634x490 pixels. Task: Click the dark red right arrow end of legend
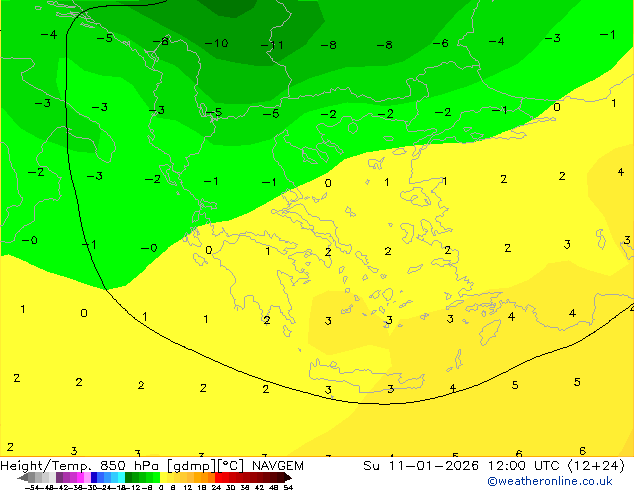(288, 478)
